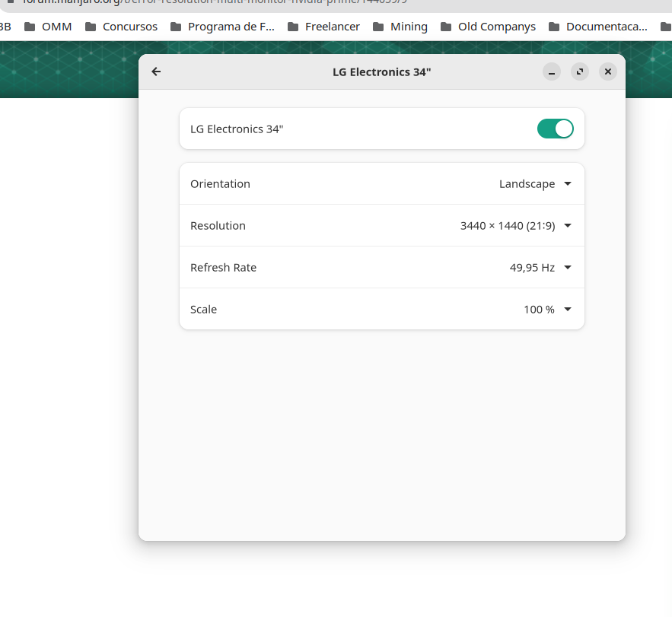Viewport: 672px width, 617px height.
Task: Go back with the arrow in settings header
Action: tap(156, 72)
